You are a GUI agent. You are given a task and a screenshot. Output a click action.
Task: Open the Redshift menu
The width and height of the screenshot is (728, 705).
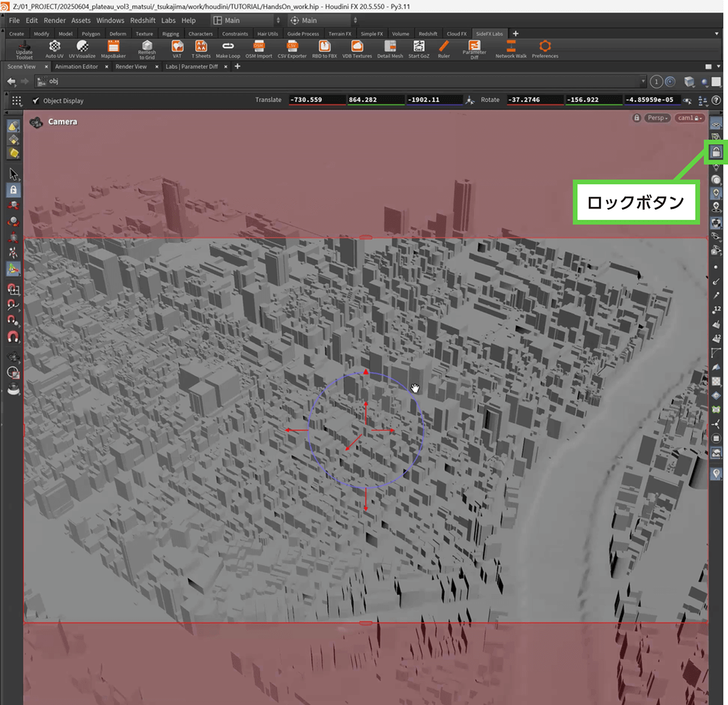143,21
